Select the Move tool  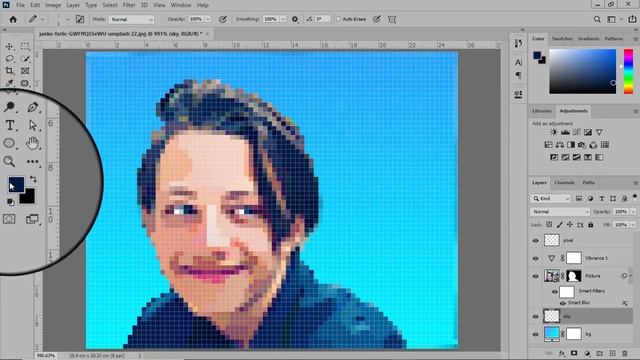point(9,47)
